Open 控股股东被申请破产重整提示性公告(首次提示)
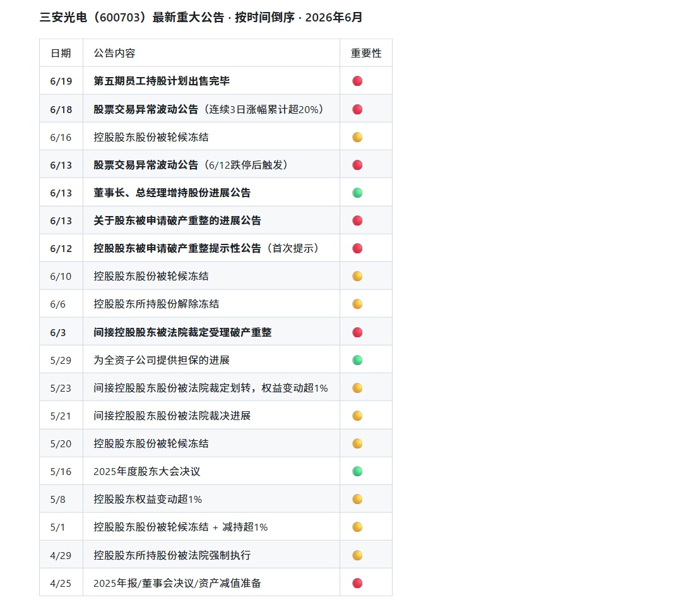Image resolution: width=700 pixels, height=602 pixels. pyautogui.click(x=206, y=248)
